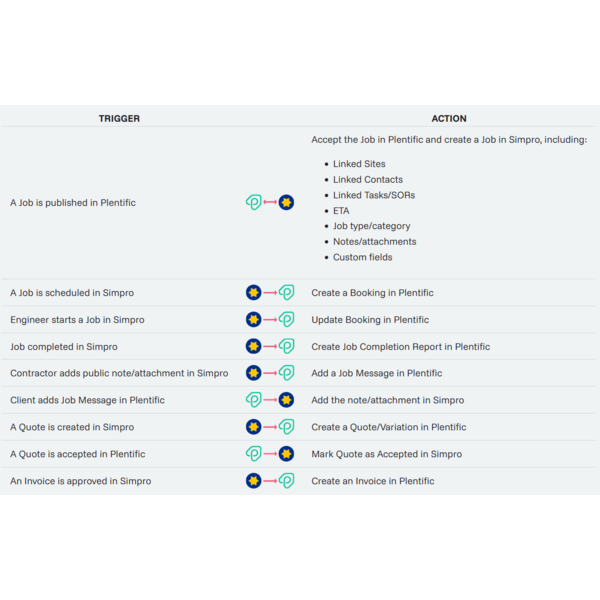Click the Plentific icon in Engineer starts Job row
Viewport: 600px width, 600px height.
pos(286,320)
